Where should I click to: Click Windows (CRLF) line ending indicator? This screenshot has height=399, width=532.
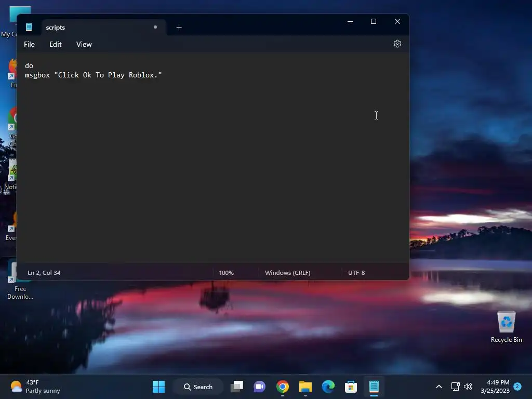pyautogui.click(x=287, y=273)
